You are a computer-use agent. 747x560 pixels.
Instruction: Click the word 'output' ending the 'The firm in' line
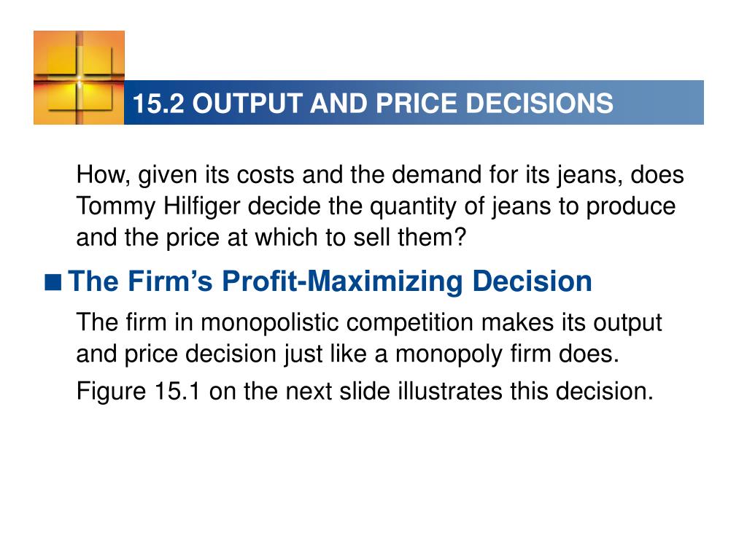coord(627,323)
